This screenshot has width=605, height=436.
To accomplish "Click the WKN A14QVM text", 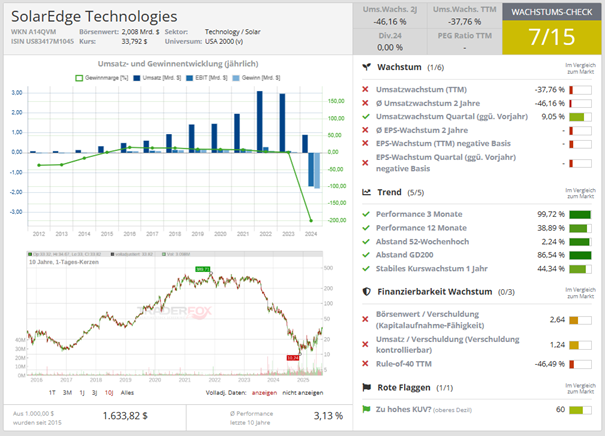I will (x=34, y=32).
